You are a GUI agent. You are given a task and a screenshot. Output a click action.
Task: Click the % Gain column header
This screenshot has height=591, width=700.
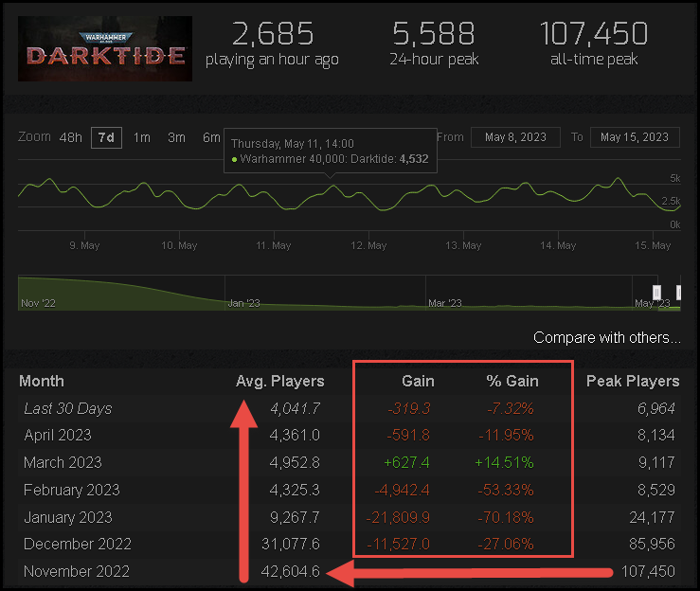click(x=512, y=381)
